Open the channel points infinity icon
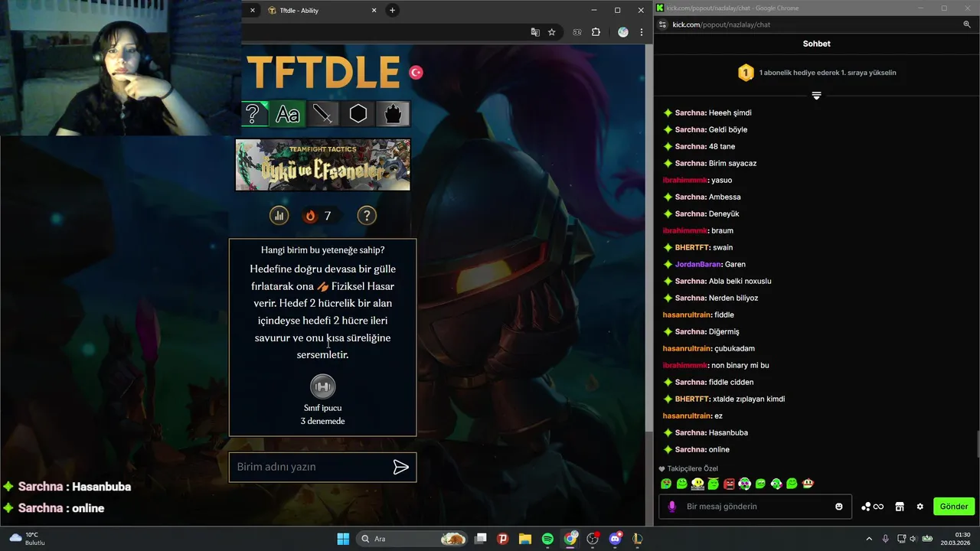980x551 pixels. coord(873,507)
